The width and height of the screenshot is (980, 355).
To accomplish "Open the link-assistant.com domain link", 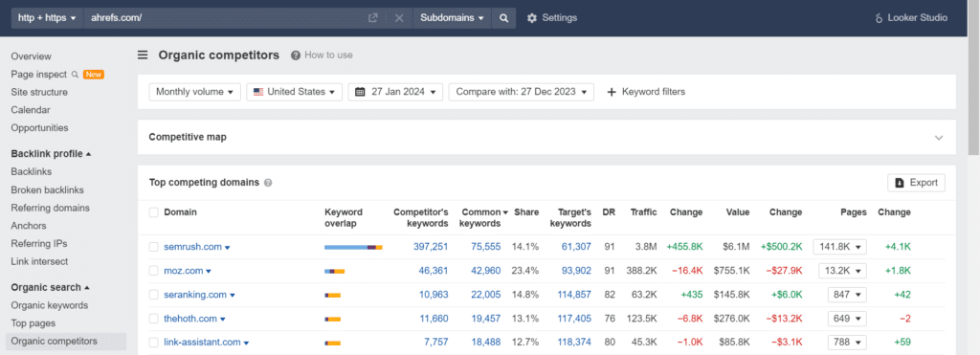I will 203,343.
